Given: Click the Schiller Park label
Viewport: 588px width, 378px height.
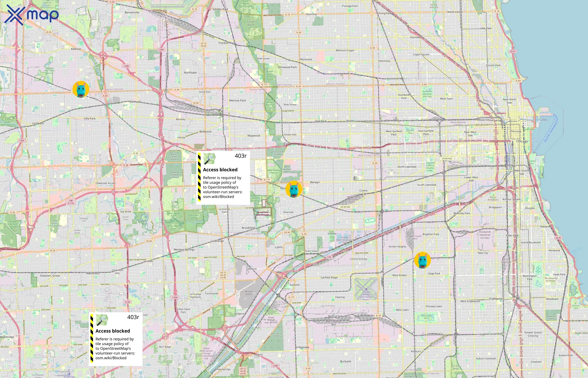Looking at the screenshot, I should [x=220, y=9].
